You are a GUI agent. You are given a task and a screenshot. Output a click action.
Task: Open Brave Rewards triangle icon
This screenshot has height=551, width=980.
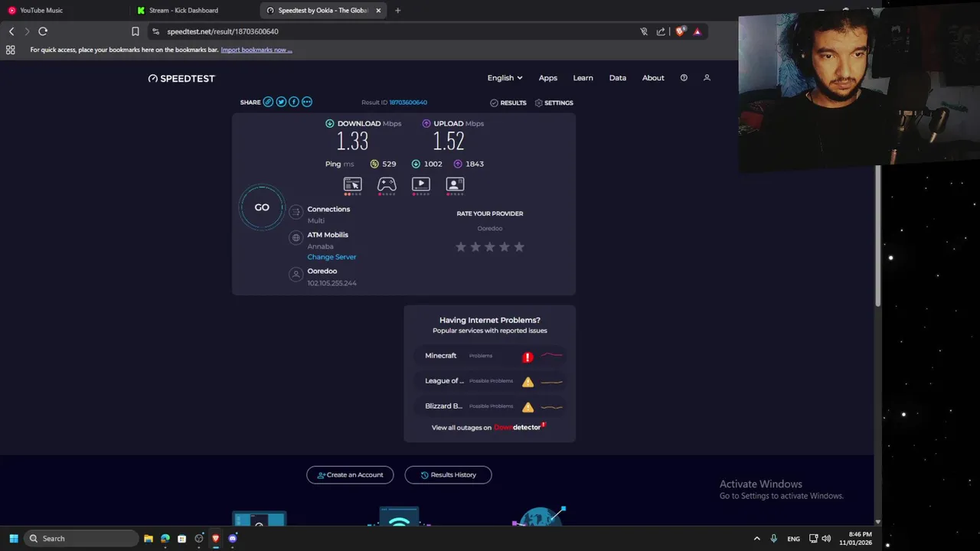coord(697,31)
